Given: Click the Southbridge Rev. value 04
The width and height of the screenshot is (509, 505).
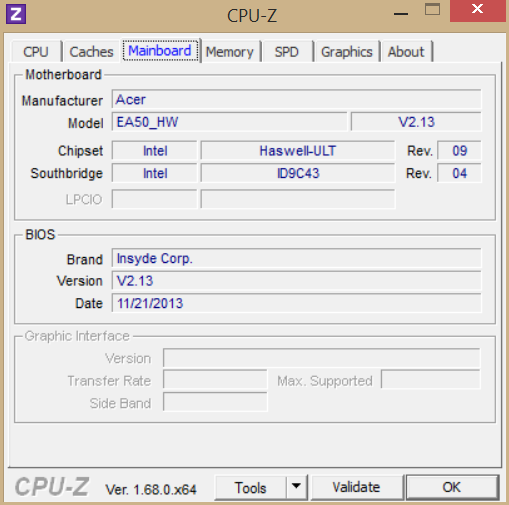Looking at the screenshot, I should coord(459,173).
